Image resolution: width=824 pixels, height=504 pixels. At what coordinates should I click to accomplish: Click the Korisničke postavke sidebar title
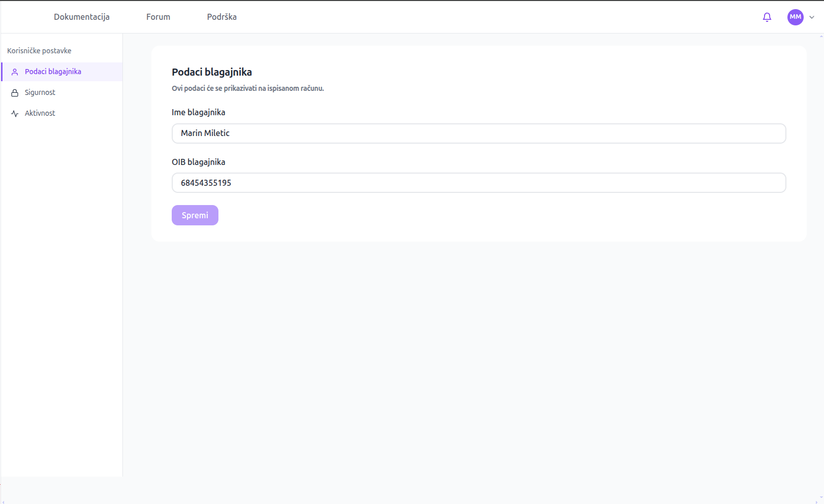(x=39, y=51)
